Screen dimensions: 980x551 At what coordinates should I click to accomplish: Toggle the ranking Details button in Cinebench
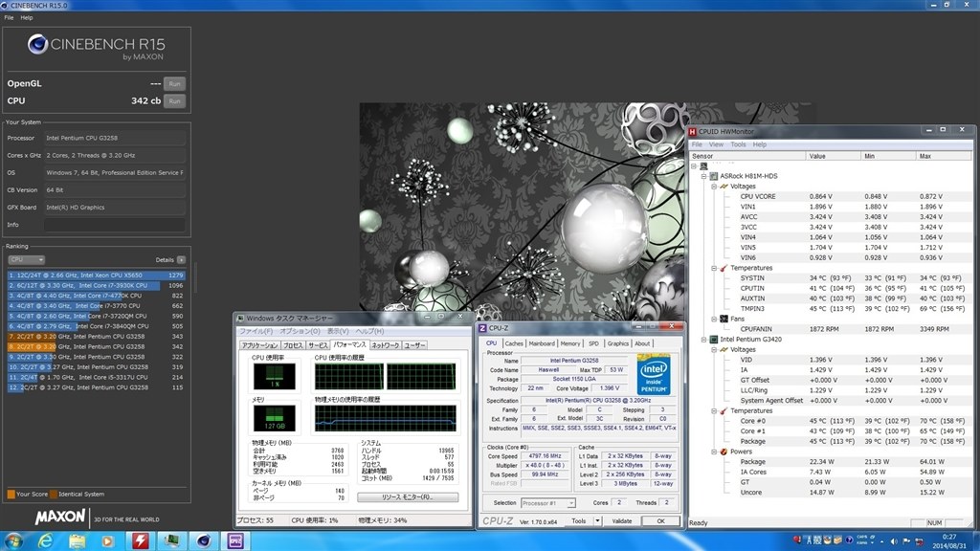tap(181, 260)
